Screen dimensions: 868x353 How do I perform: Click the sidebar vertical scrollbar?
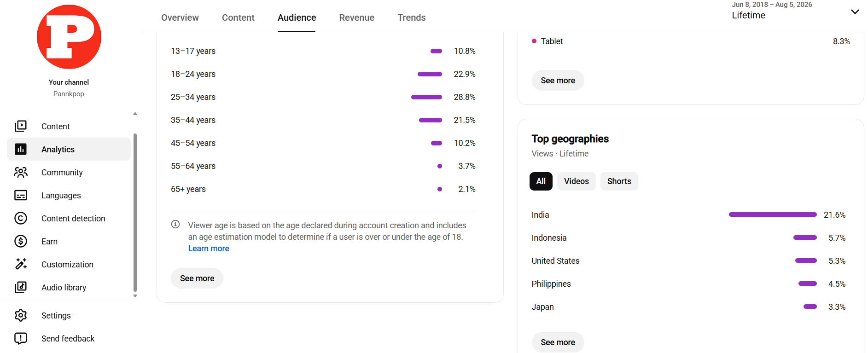coord(135,213)
